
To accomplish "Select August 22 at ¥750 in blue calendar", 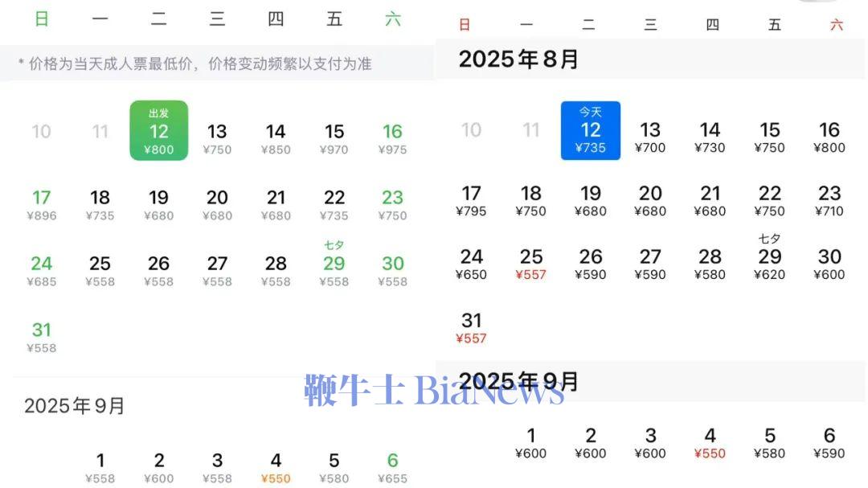I will click(x=769, y=200).
